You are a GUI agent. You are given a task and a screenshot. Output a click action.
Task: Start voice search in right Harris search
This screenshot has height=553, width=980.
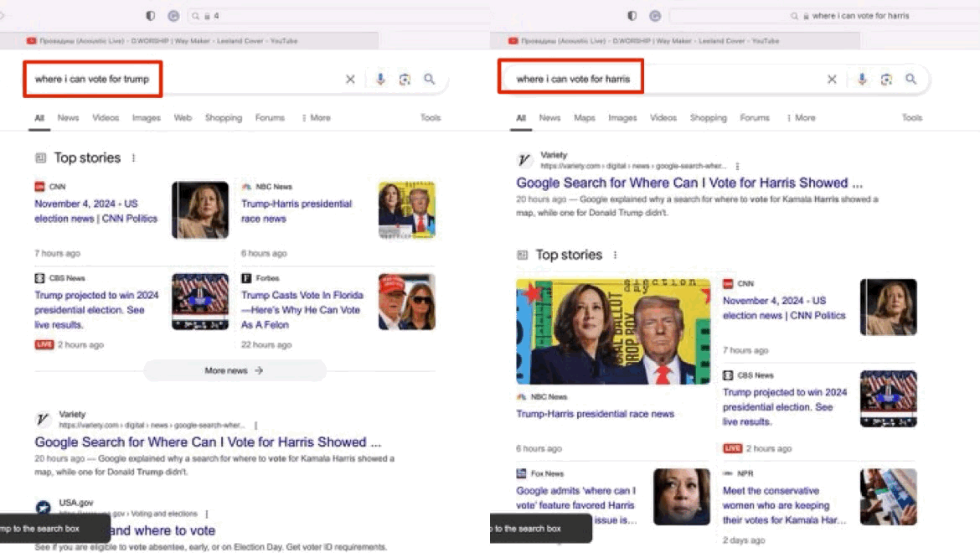click(x=862, y=80)
